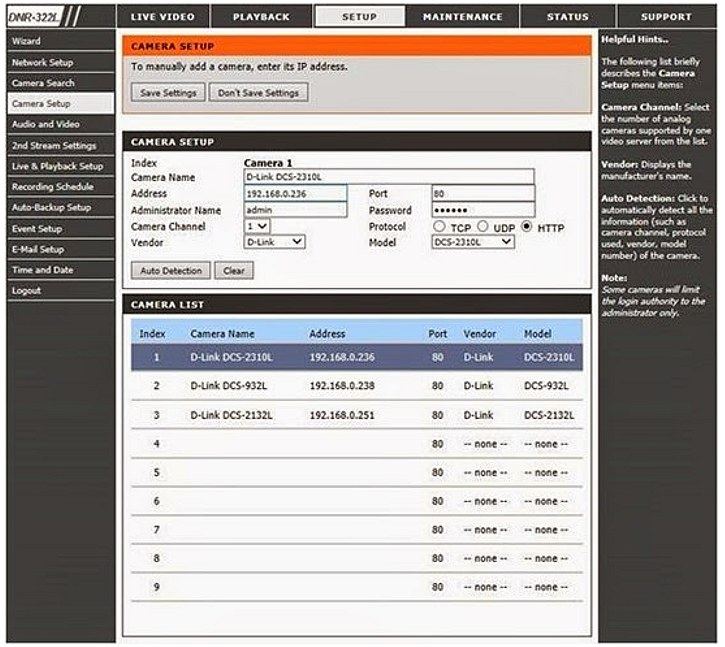Select the UDP protocol radio button
The width and height of the screenshot is (725, 647).
click(x=482, y=227)
